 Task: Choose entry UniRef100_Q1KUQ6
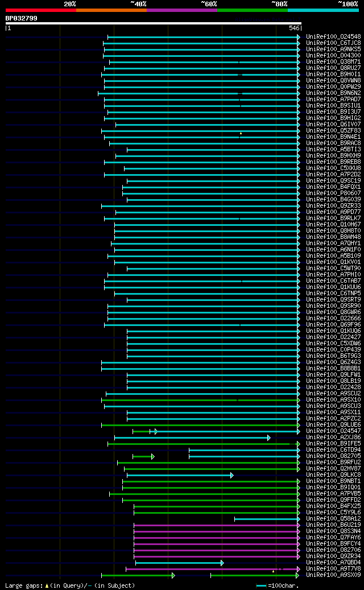[x=333, y=331]
